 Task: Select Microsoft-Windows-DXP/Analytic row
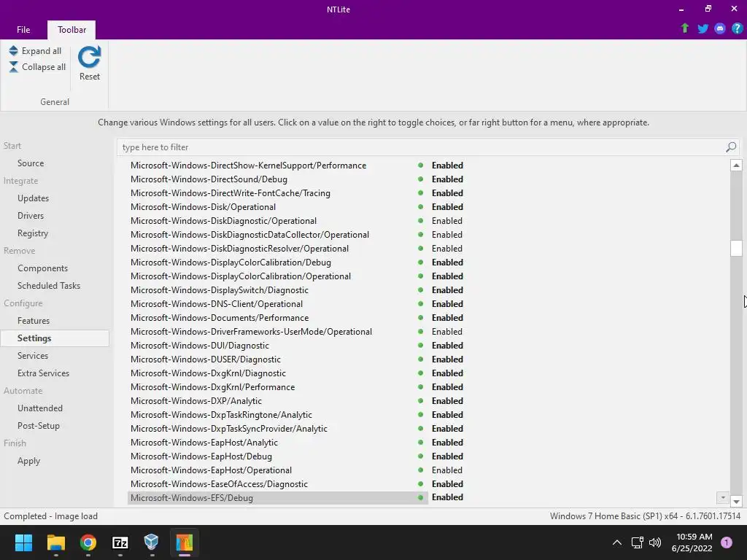(x=196, y=401)
